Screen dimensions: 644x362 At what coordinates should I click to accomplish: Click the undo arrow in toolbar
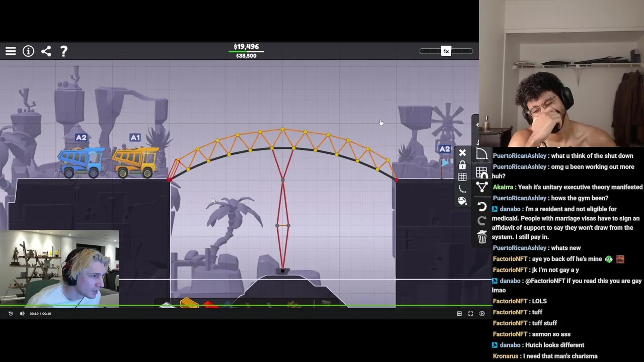tap(482, 207)
